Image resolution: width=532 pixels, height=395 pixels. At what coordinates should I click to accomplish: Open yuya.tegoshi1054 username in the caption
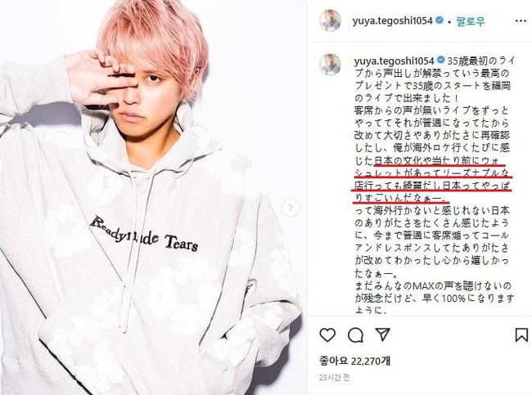tap(394, 61)
